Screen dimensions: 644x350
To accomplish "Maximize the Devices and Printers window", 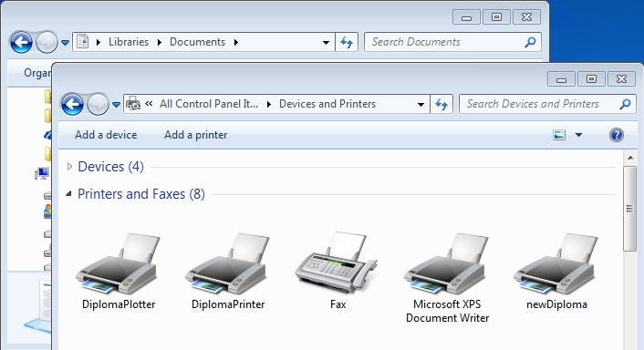I will 591,78.
